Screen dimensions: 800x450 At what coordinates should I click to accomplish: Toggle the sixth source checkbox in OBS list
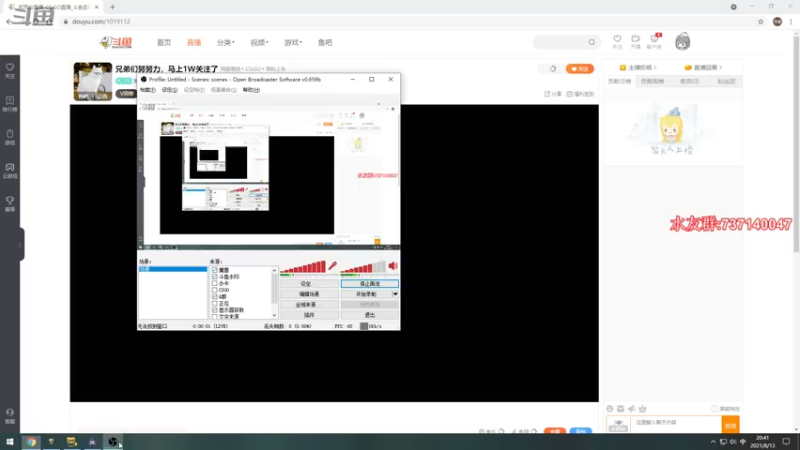coord(215,303)
